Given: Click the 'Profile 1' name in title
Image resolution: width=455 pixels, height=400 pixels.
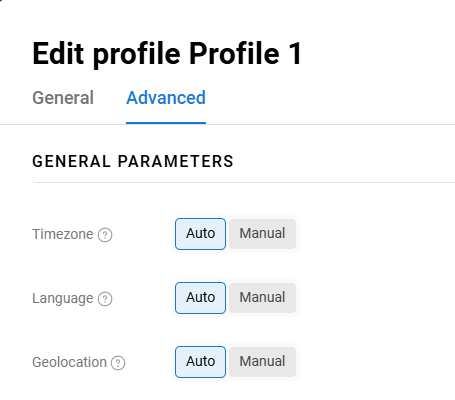Looking at the screenshot, I should coord(245,53).
